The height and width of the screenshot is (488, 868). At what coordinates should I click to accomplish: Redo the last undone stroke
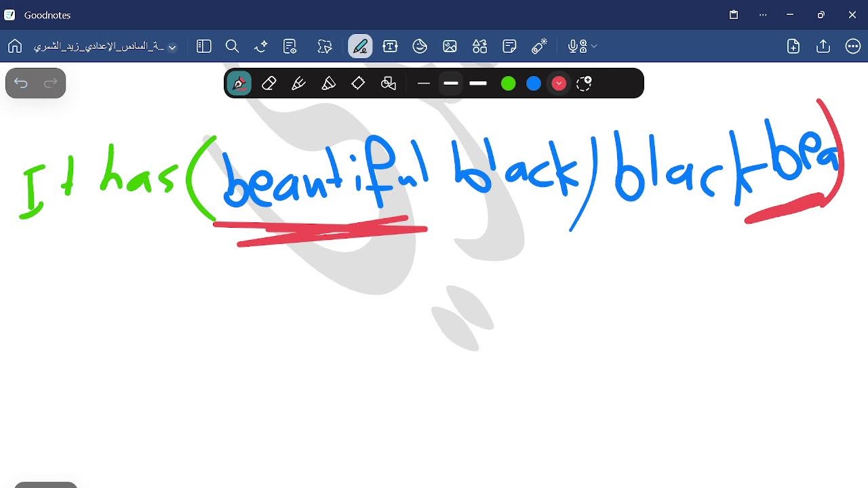[x=50, y=83]
